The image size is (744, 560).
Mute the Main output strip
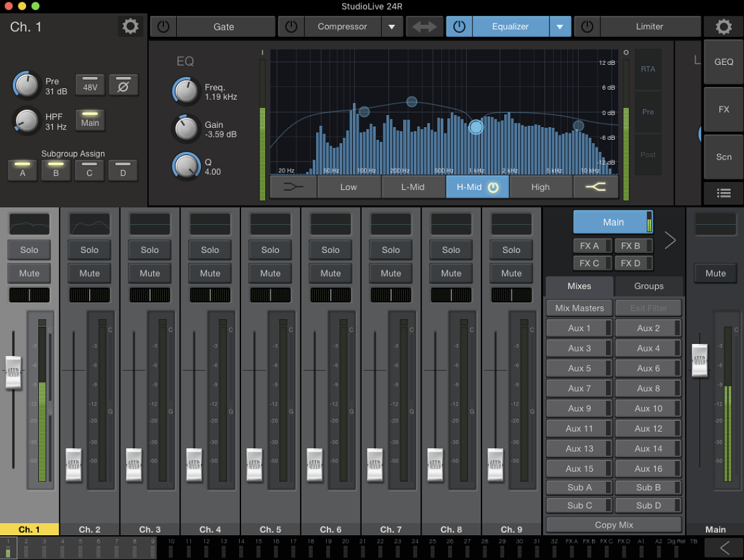715,273
